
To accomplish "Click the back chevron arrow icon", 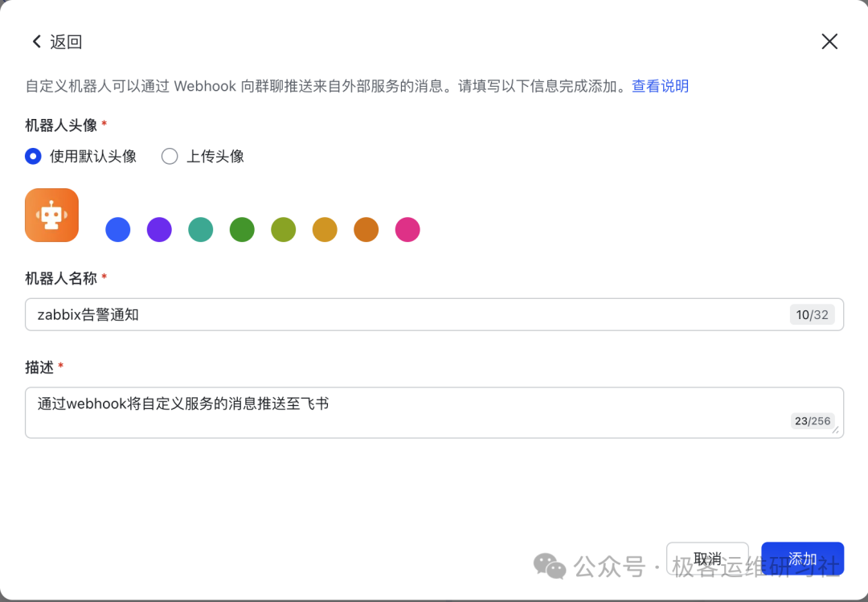I will 36,42.
